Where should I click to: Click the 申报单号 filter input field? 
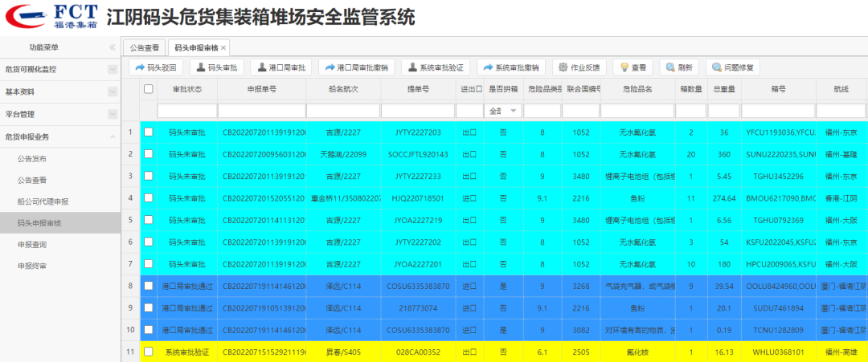[x=261, y=111]
